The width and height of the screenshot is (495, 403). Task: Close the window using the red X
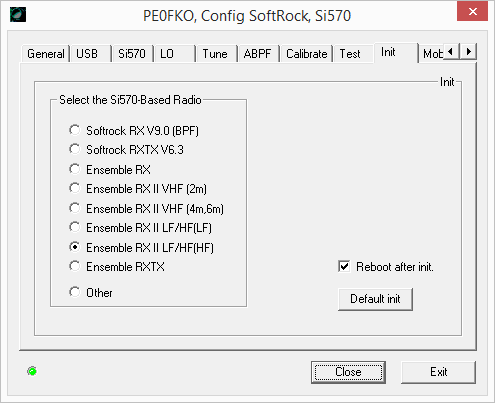click(x=472, y=12)
